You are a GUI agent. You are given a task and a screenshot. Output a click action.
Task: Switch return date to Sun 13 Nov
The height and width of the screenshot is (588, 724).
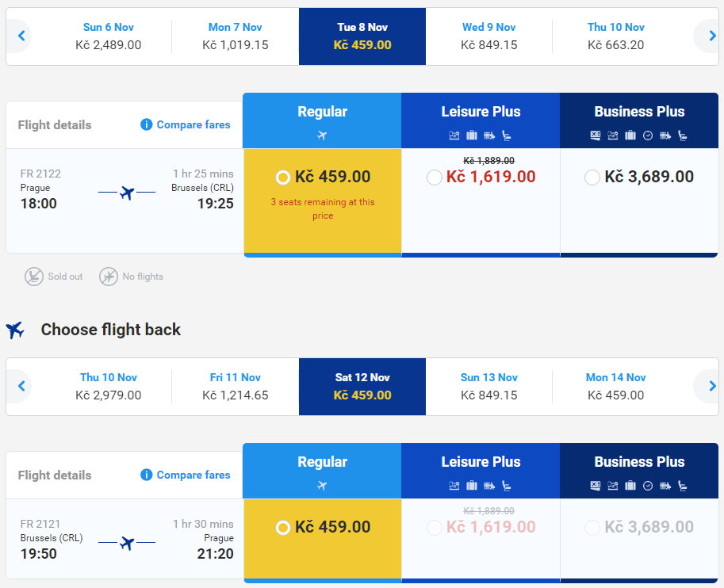pos(489,386)
